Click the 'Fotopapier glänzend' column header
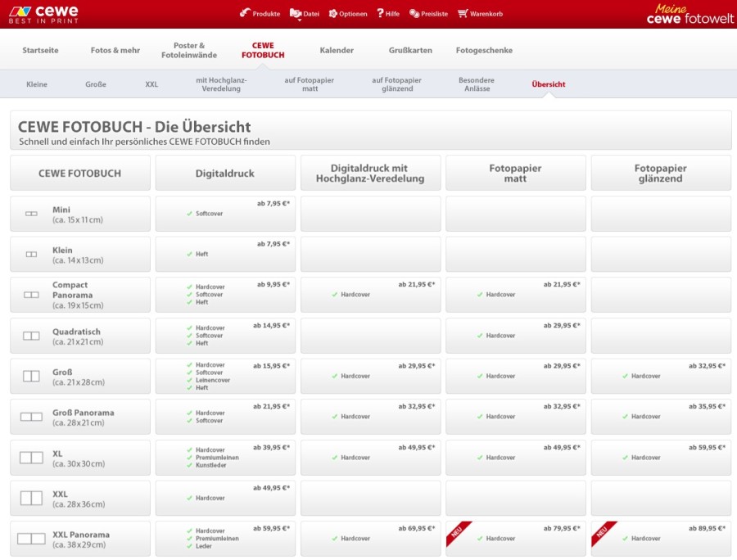This screenshot has height=560, width=737. coord(660,174)
